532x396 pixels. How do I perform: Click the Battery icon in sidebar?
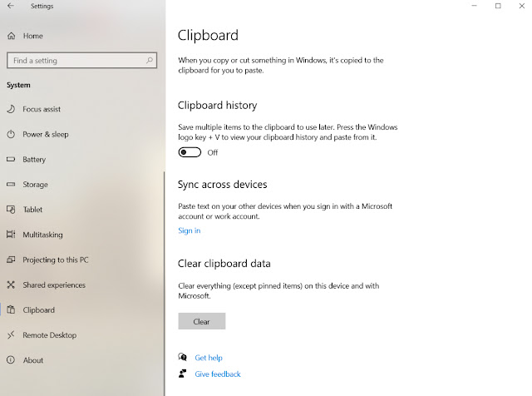click(x=11, y=159)
